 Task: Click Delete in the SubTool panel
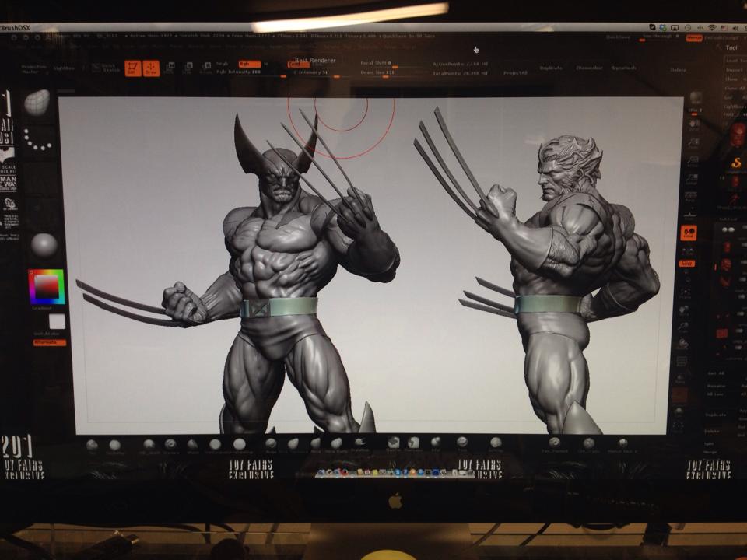[x=712, y=431]
